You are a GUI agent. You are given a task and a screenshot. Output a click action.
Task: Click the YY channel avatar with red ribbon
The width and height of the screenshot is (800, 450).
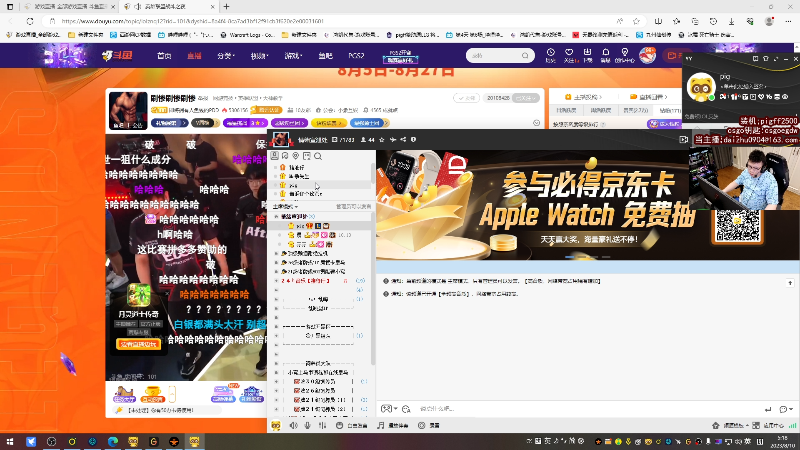point(281,139)
